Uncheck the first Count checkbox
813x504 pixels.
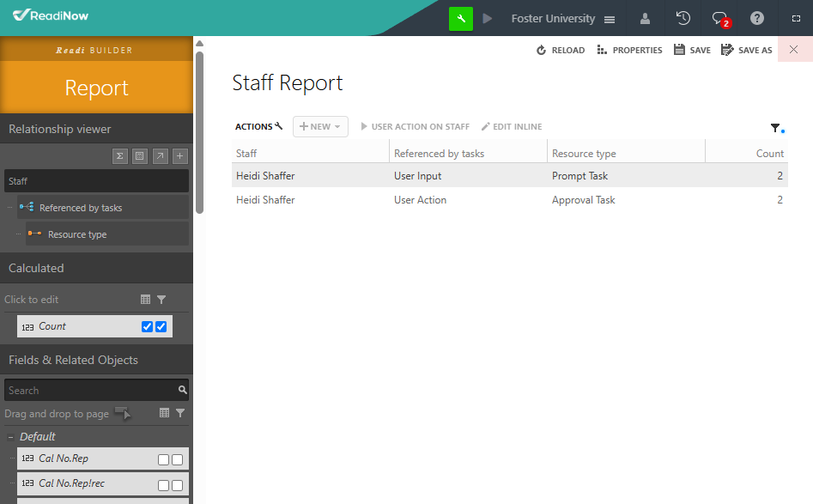(148, 326)
